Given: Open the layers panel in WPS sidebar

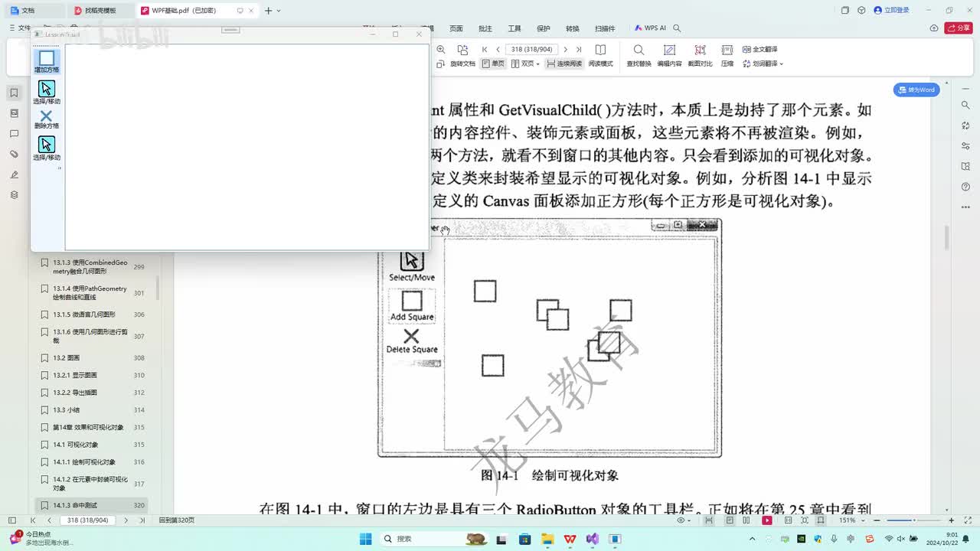Looking at the screenshot, I should tap(14, 195).
